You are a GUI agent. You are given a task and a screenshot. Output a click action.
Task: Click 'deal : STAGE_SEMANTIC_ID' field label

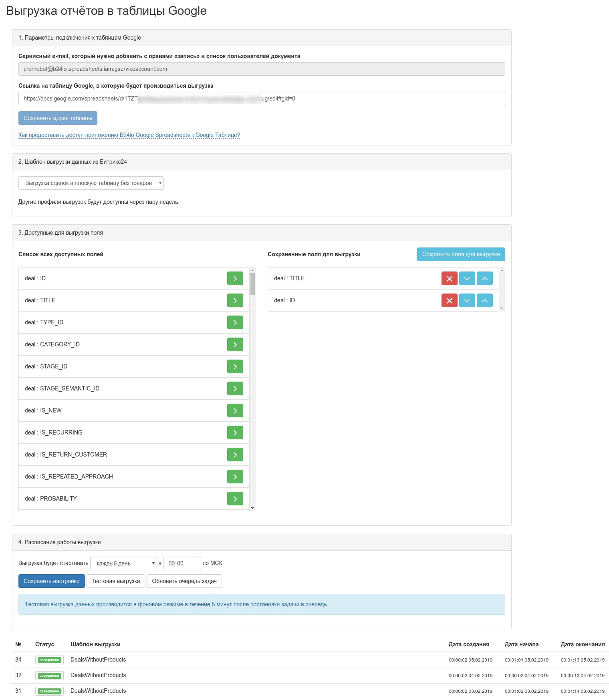click(62, 388)
